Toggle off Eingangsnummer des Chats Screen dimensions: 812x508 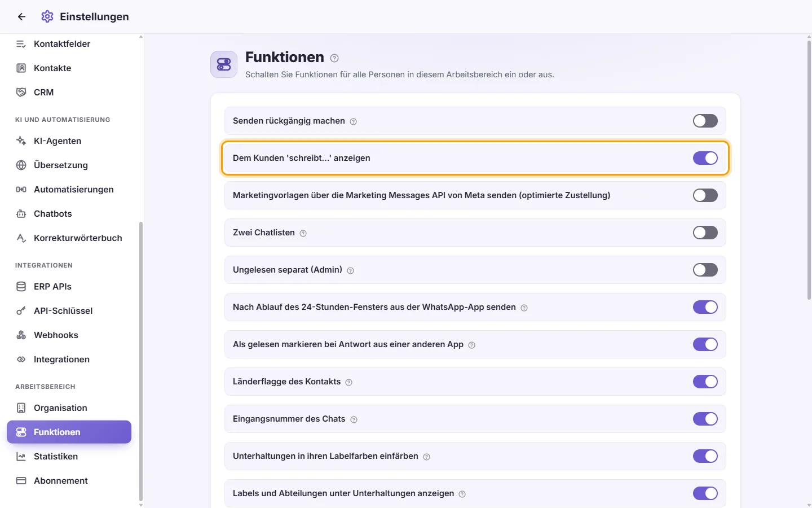[705, 419]
